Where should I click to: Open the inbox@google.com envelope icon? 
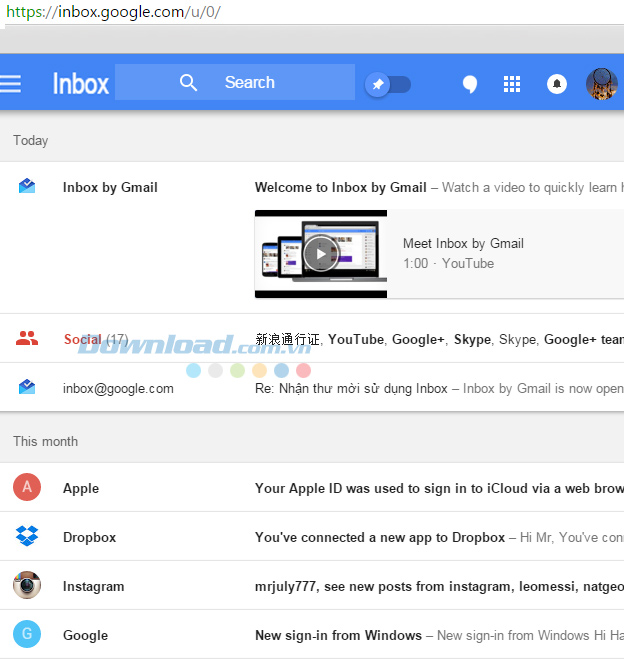point(27,387)
